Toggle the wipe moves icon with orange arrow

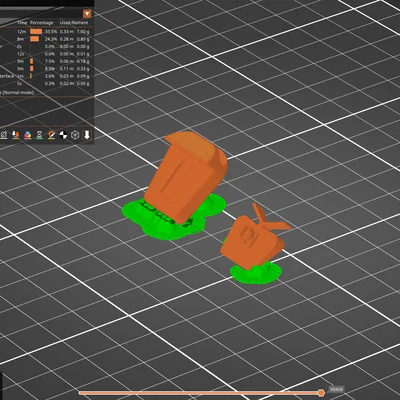click(x=15, y=135)
